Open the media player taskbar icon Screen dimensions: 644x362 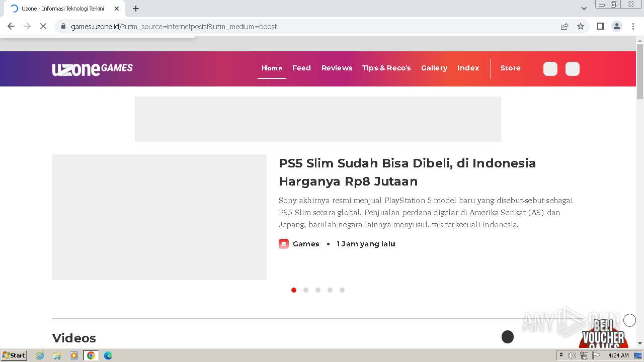(x=74, y=355)
